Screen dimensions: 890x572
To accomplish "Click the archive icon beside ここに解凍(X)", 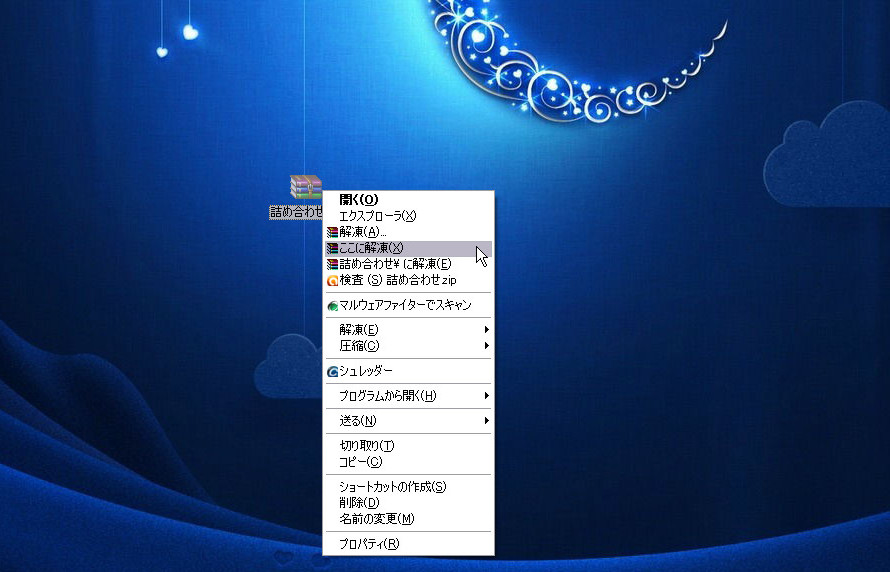I will click(332, 248).
